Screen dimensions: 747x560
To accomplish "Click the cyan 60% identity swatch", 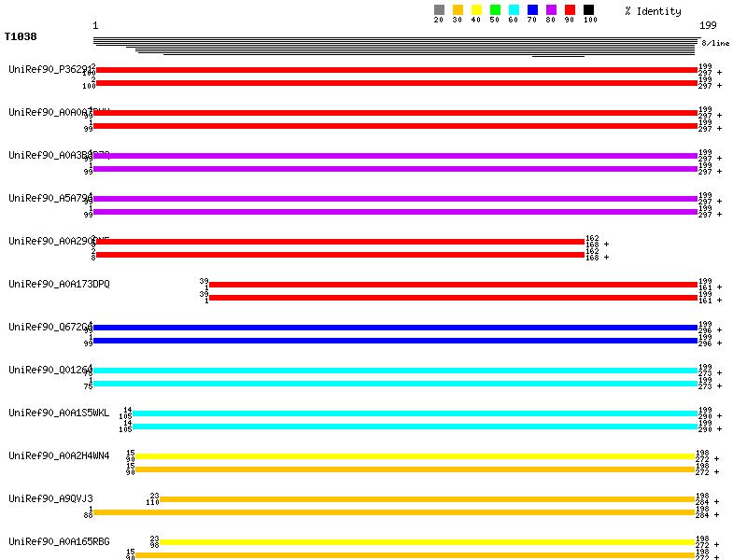I will (x=514, y=10).
